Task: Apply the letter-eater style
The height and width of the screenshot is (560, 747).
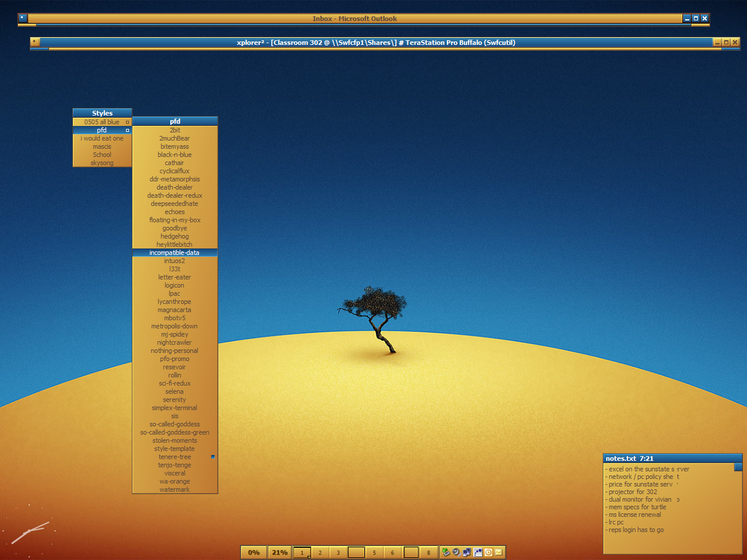Action: pos(175,277)
